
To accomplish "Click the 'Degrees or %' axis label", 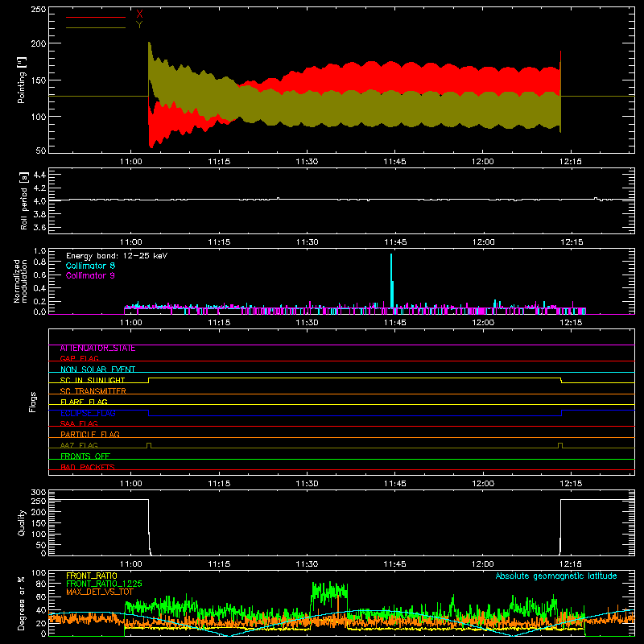I will (x=22, y=603).
